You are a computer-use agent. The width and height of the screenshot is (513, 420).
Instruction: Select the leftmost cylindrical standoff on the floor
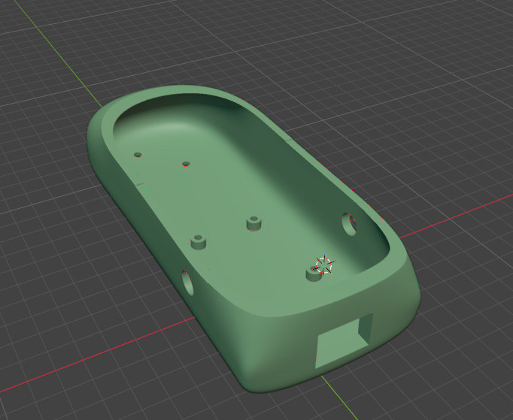pos(199,242)
